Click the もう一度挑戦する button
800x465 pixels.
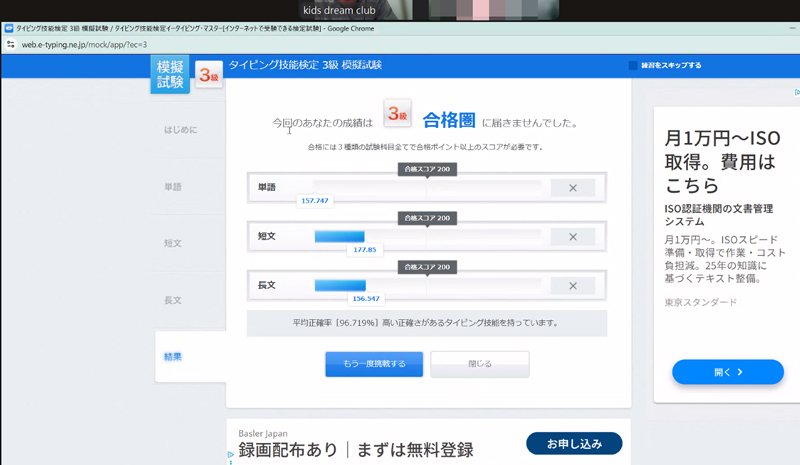(374, 364)
